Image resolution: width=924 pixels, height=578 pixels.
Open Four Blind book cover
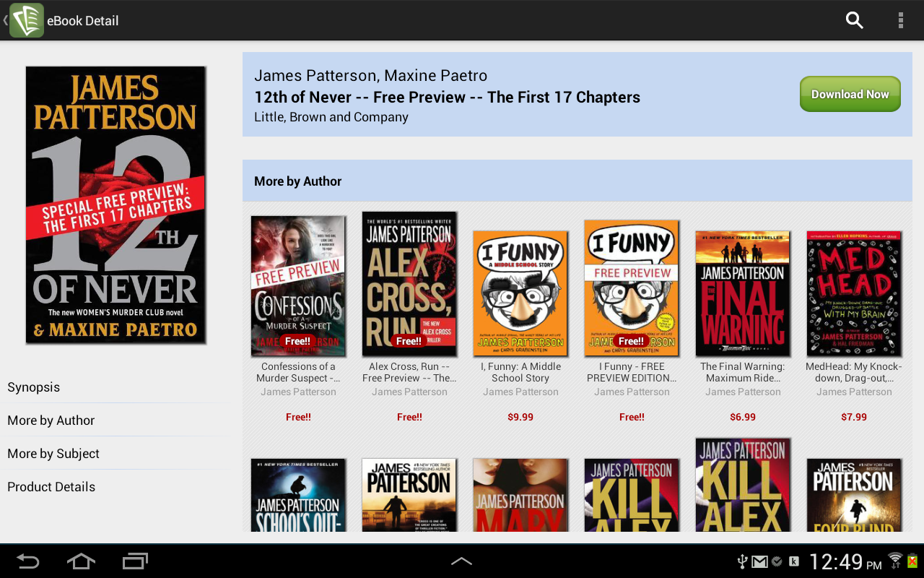pyautogui.click(x=854, y=495)
